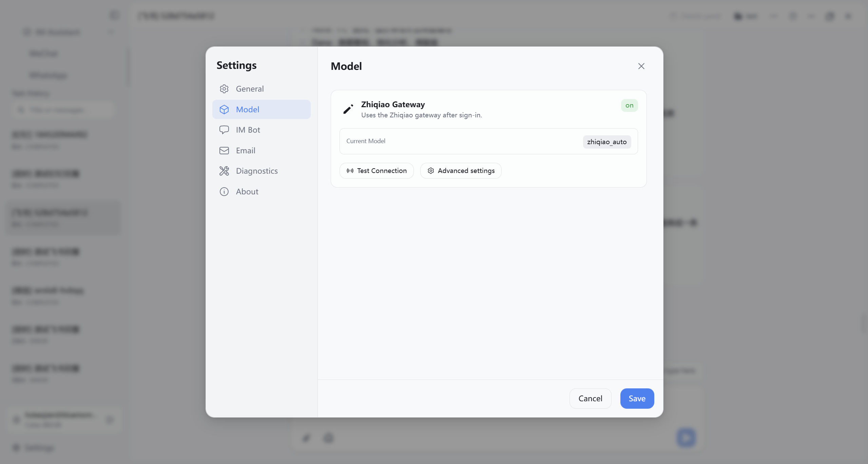Click the Diagnostics tools icon
This screenshot has width=868, height=464.
224,171
